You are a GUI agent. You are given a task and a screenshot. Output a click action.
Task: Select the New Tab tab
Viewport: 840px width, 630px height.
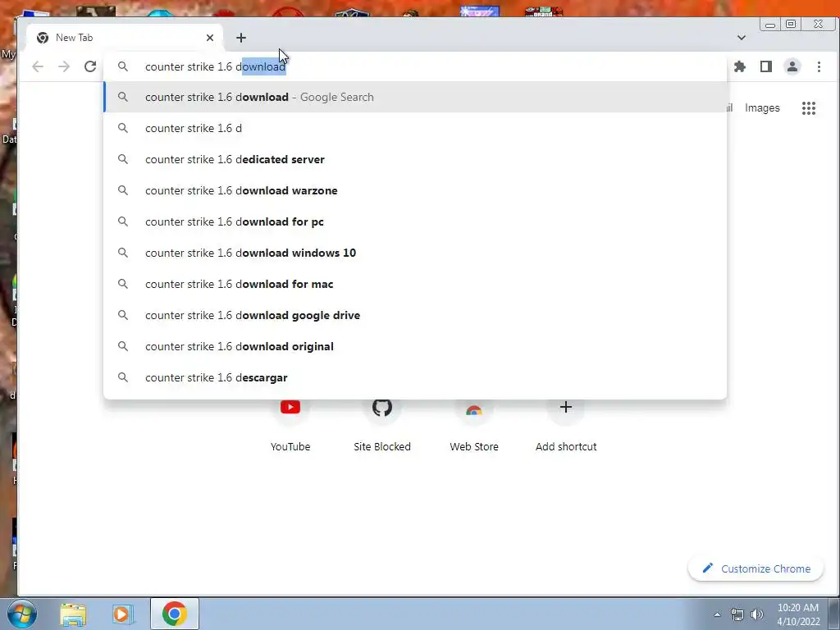click(125, 38)
